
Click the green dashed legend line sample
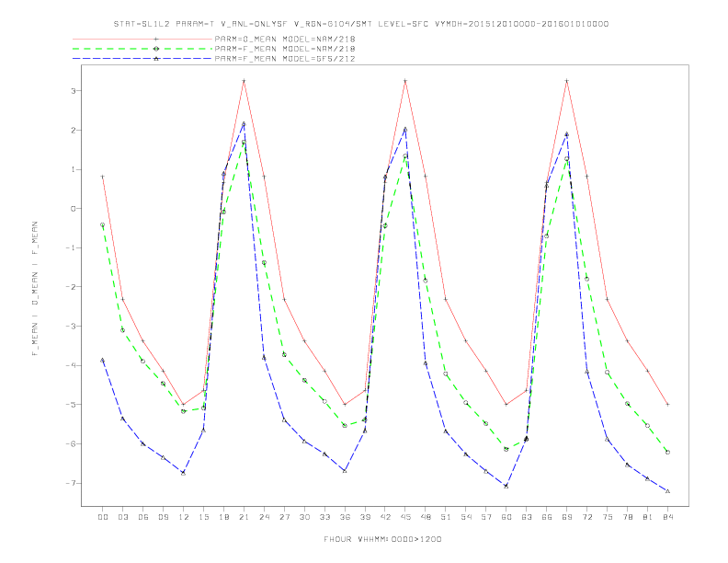[142, 49]
